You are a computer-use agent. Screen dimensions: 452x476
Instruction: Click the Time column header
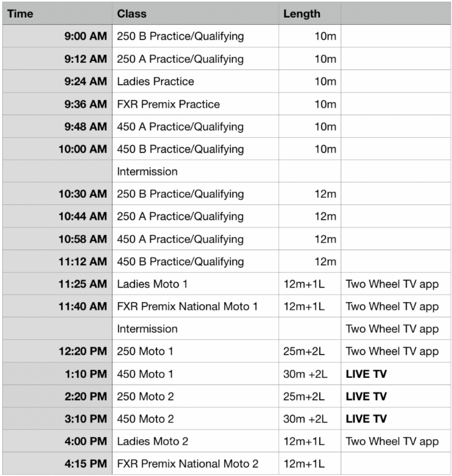coord(20,14)
